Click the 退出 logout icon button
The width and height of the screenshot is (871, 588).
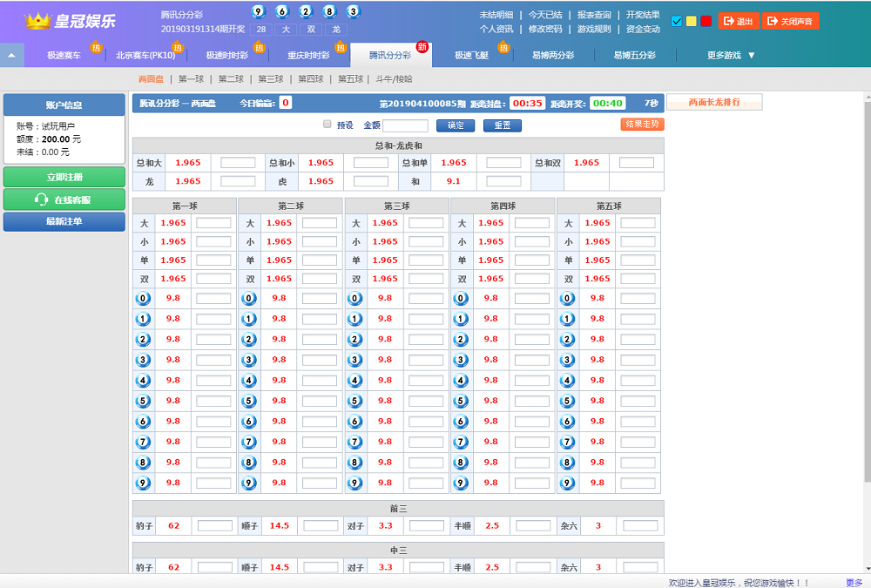point(728,21)
